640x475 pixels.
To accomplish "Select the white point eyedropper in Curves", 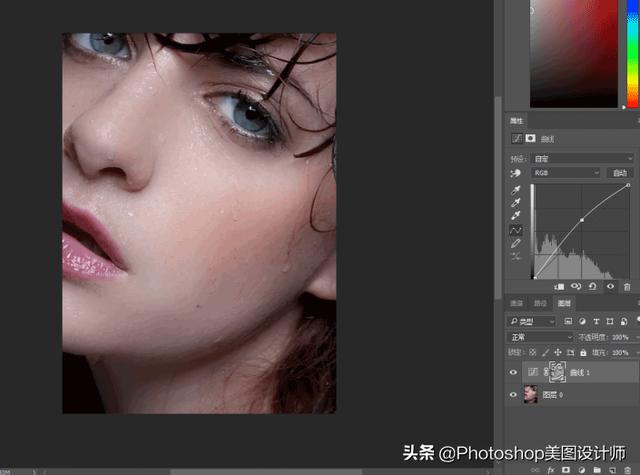I will (x=516, y=215).
